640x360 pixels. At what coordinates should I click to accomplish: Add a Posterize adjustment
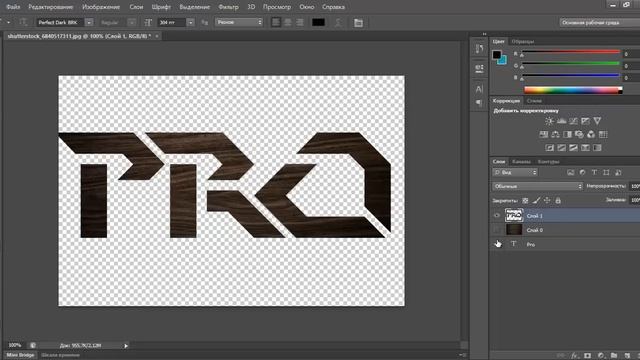[x=562, y=148]
